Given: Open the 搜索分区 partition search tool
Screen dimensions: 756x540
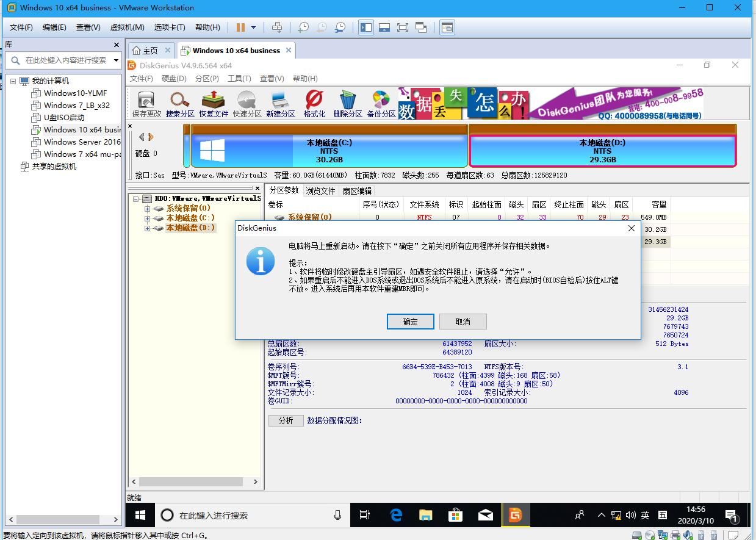Looking at the screenshot, I should click(179, 103).
